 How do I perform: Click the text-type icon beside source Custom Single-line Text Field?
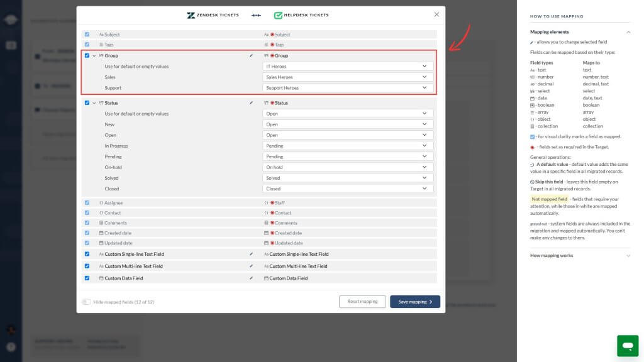(x=101, y=254)
